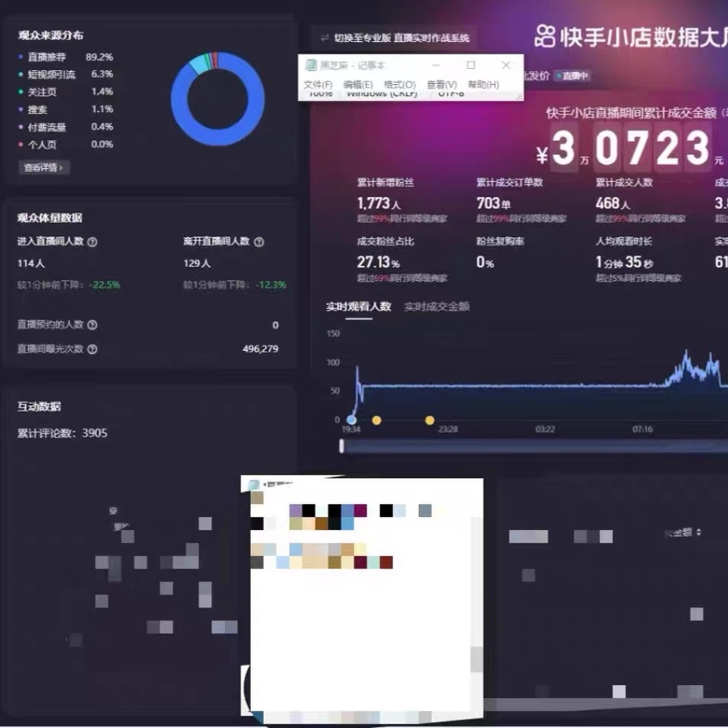Click the blue start marker on the chart timeline
This screenshot has width=728, height=728.
point(352,420)
